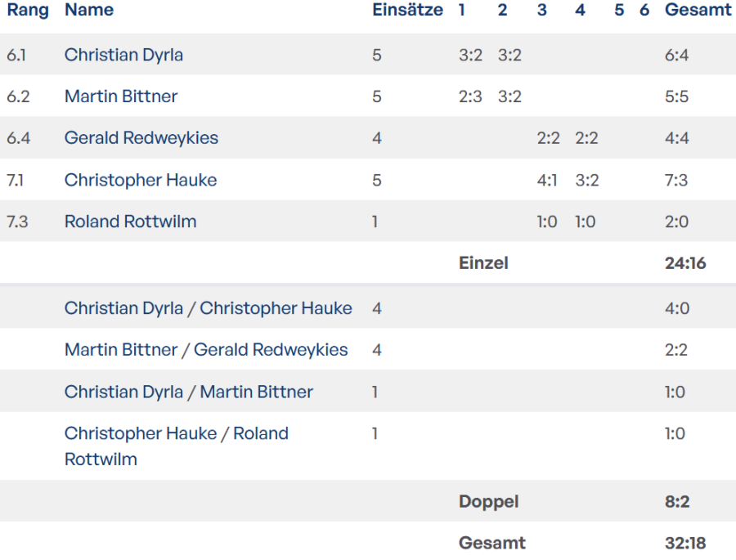Click the Einzel total 24:16
The height and width of the screenshot is (560, 736).
point(685,263)
